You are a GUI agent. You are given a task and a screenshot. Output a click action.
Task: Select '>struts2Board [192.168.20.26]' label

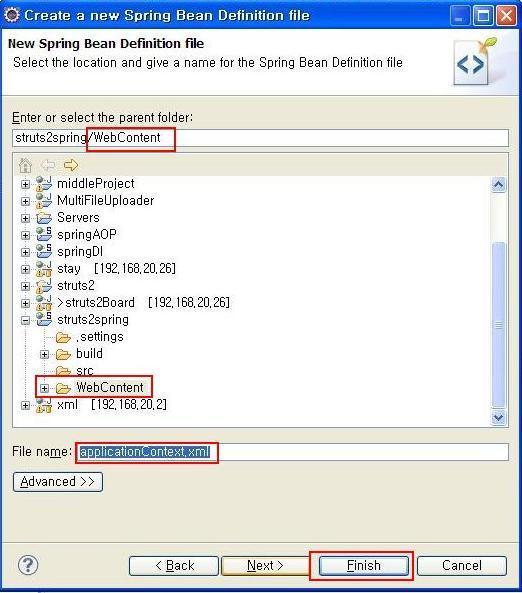(x=143, y=303)
